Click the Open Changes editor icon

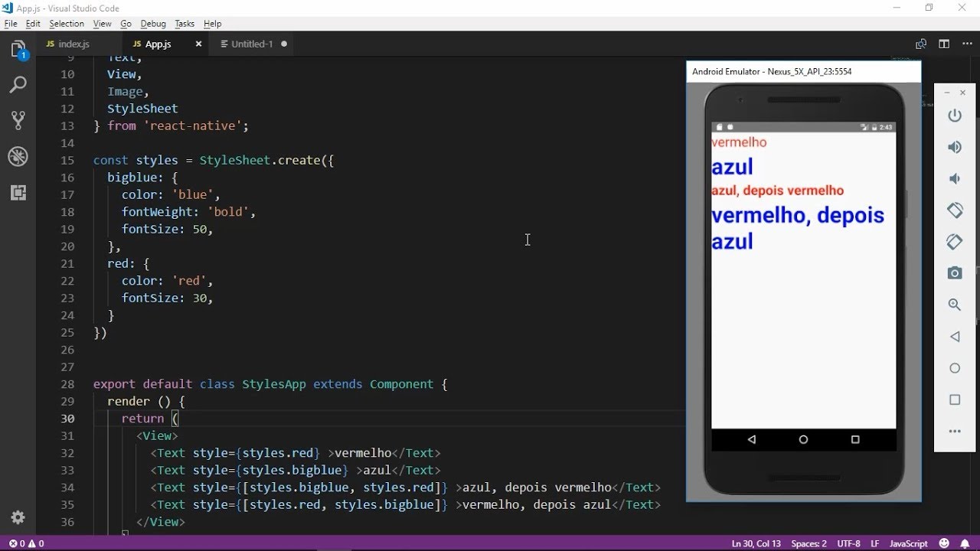[921, 44]
